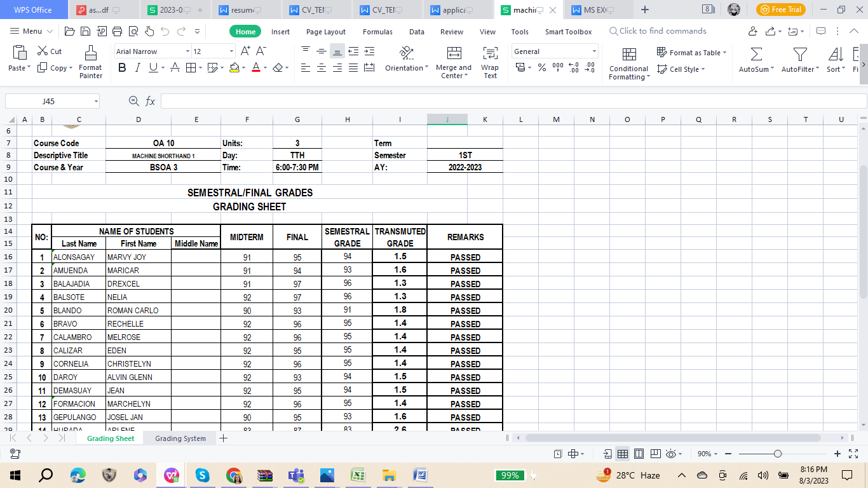Toggle Align Left for the selected cell
Screen dimensions: 868x488
coord(306,68)
